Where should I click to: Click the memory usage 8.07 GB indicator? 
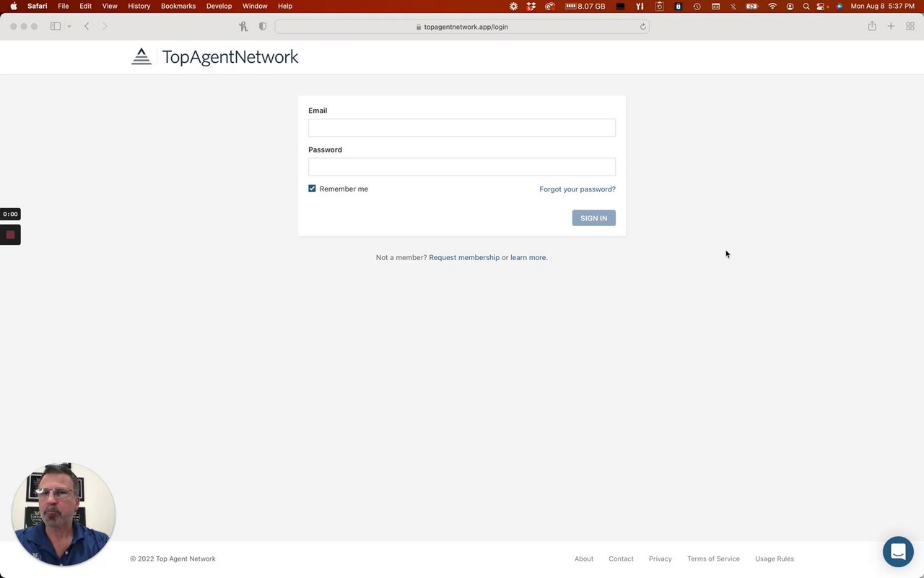pyautogui.click(x=585, y=6)
